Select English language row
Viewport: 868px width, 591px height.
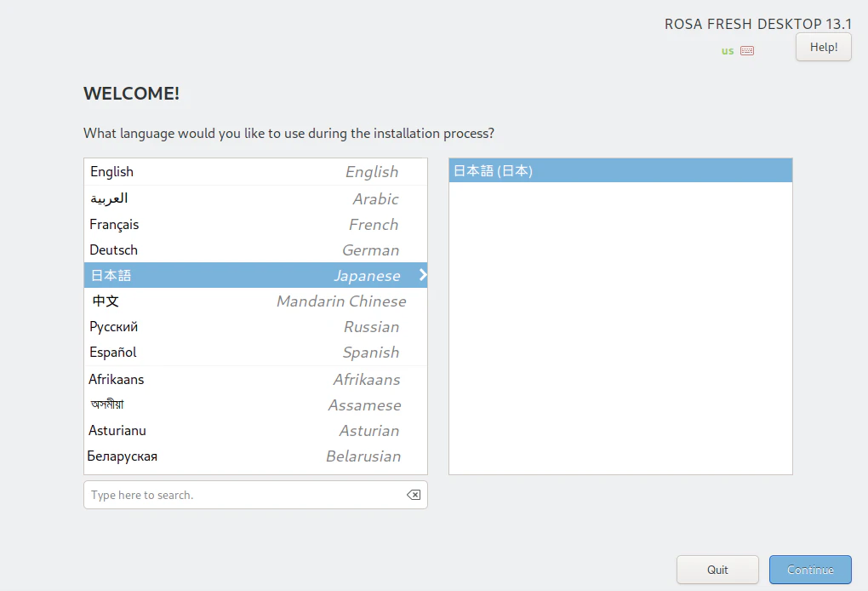click(x=255, y=172)
